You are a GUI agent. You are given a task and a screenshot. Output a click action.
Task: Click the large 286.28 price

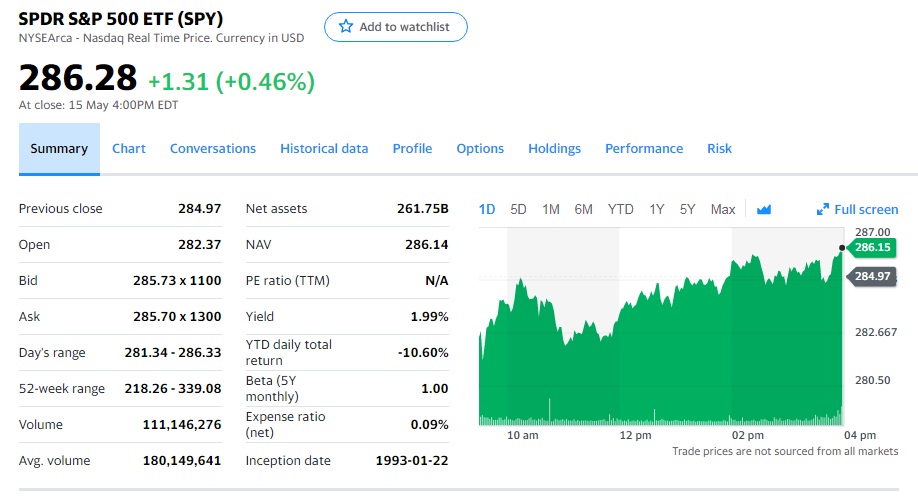(78, 77)
